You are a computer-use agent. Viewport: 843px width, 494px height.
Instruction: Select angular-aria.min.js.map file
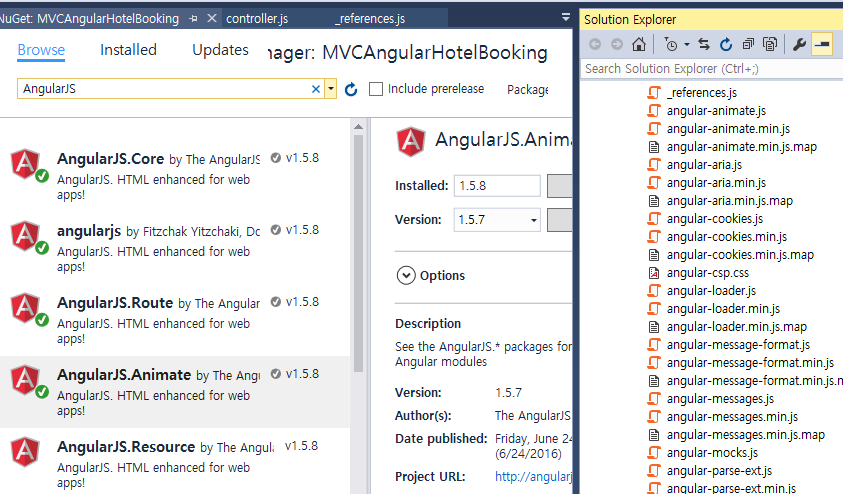[x=730, y=201]
